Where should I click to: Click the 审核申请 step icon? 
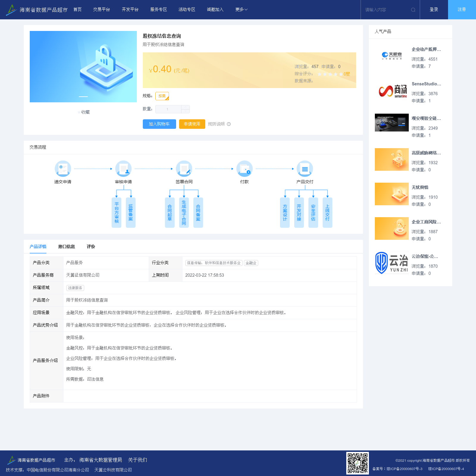click(123, 169)
